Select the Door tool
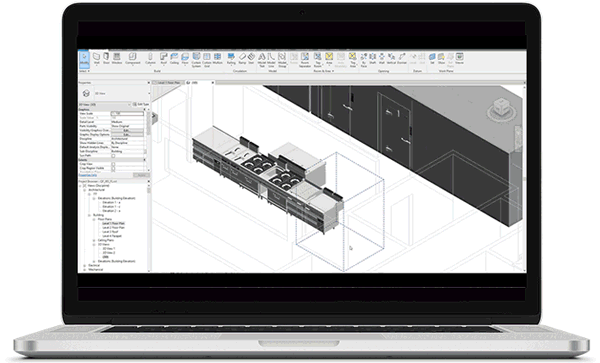 (106, 58)
